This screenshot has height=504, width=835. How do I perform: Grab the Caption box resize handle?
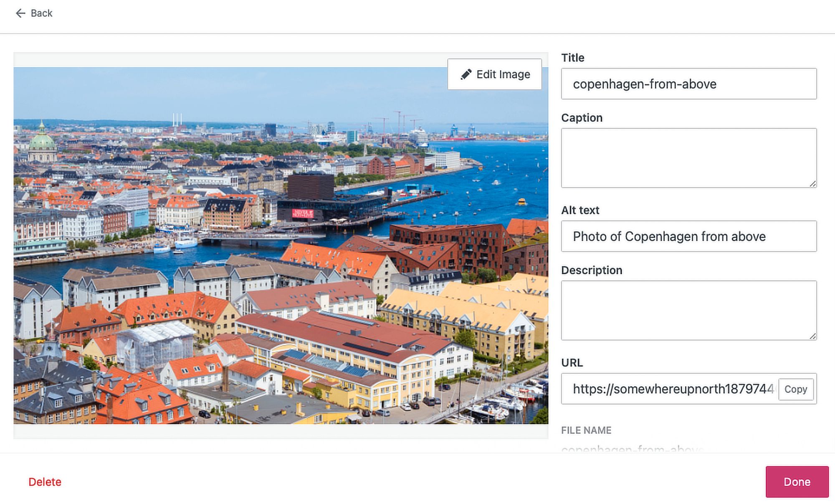pyautogui.click(x=812, y=184)
